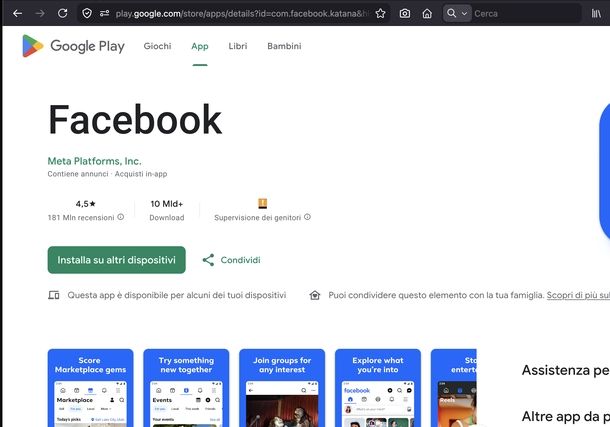Open the Bambini tab
The height and width of the screenshot is (427, 610).
tap(284, 46)
